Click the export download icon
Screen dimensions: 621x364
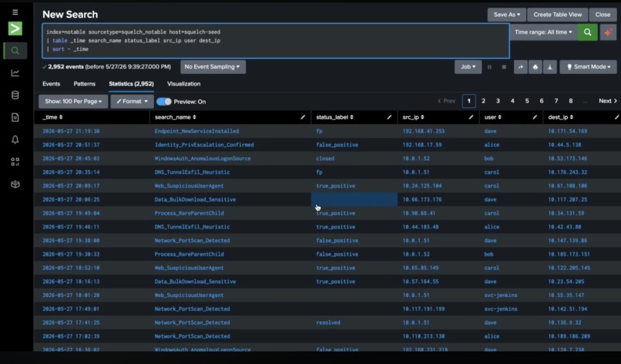[549, 67]
